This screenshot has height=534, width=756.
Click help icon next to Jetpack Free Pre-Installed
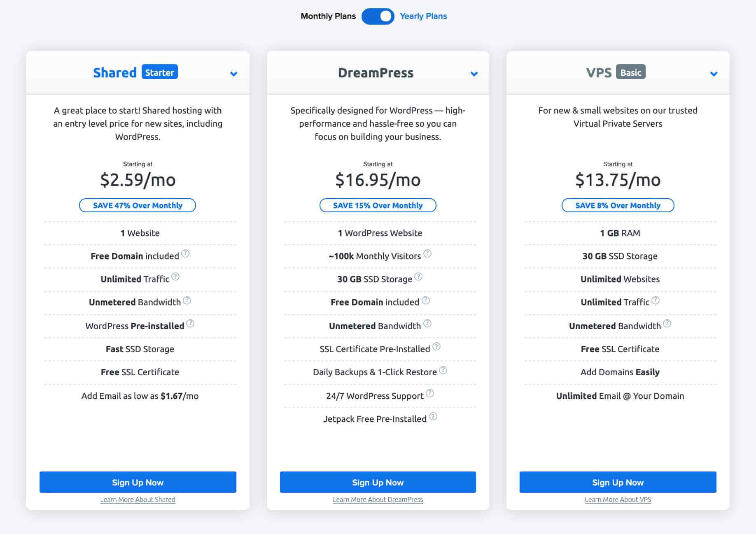tap(433, 417)
